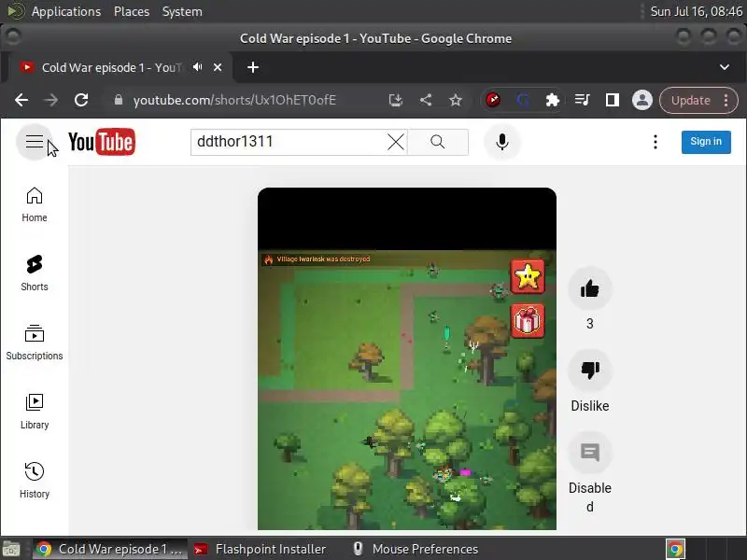Switch to Mouse Preferences taskbar item
The height and width of the screenshot is (560, 747).
pos(416,549)
